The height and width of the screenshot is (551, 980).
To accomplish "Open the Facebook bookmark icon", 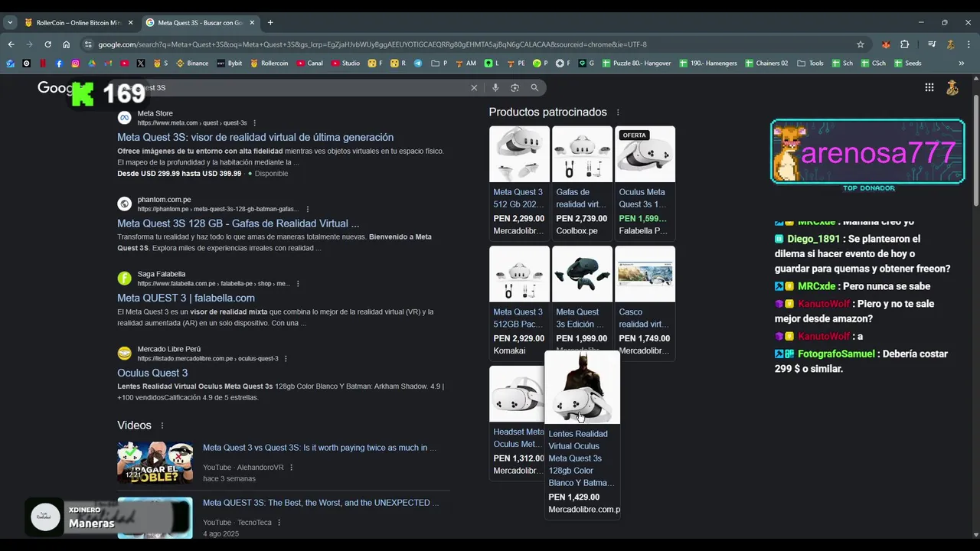I will point(59,64).
